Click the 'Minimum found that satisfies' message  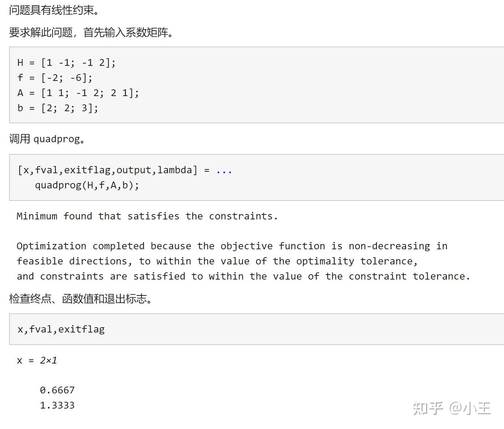[147, 216]
